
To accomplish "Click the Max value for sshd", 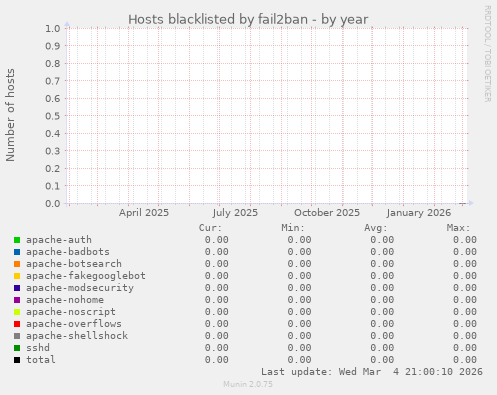I will [465, 348].
